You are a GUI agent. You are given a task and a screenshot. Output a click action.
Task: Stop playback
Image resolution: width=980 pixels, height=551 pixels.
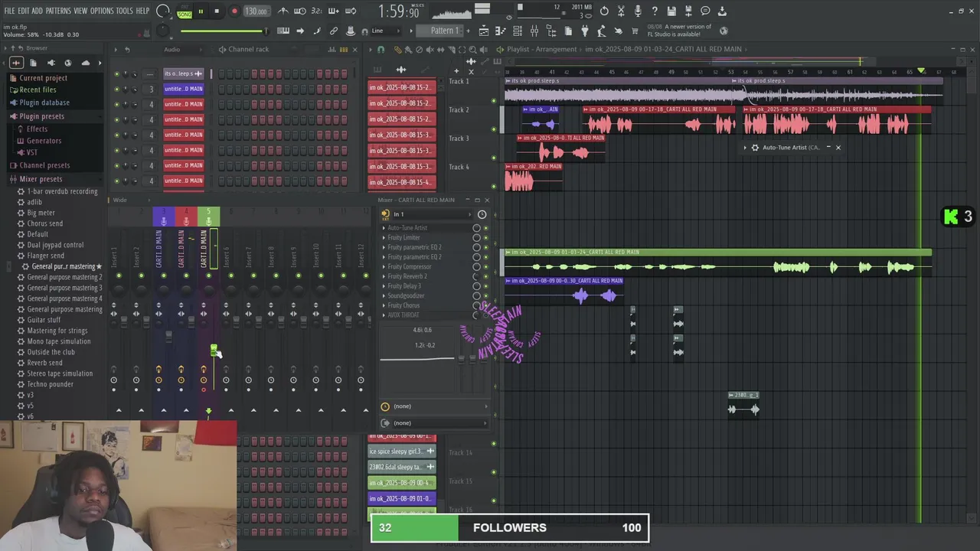[x=217, y=11]
